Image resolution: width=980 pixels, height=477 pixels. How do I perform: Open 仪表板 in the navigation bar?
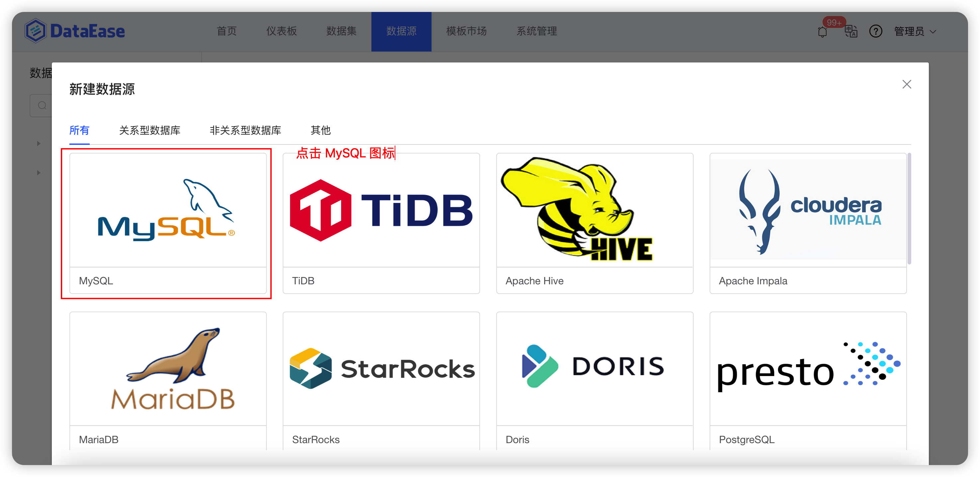click(x=281, y=31)
